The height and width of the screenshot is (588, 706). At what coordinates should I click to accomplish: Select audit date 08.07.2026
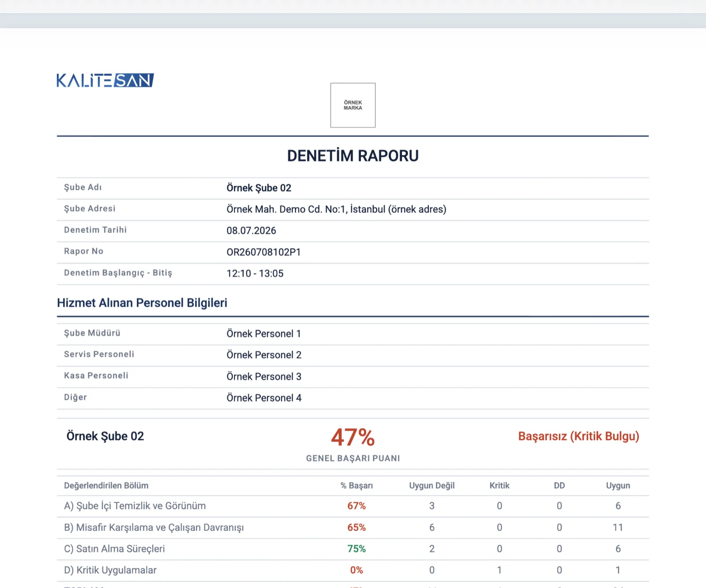(x=251, y=231)
